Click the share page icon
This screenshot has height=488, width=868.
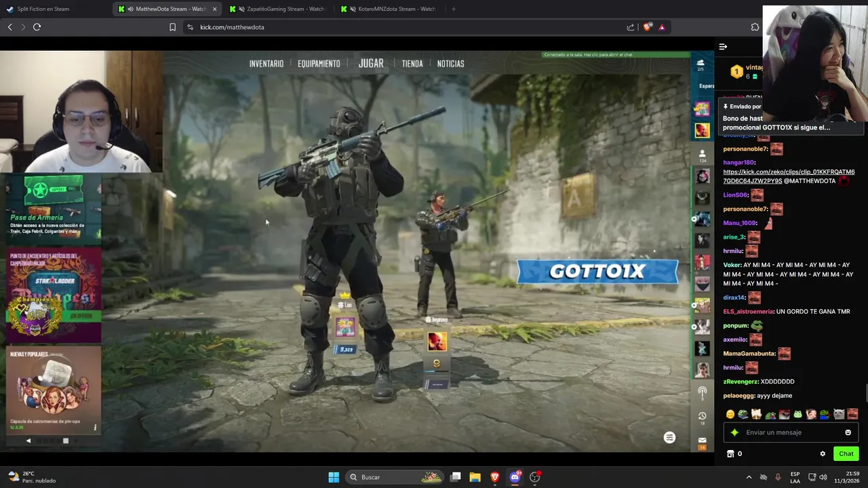[631, 27]
